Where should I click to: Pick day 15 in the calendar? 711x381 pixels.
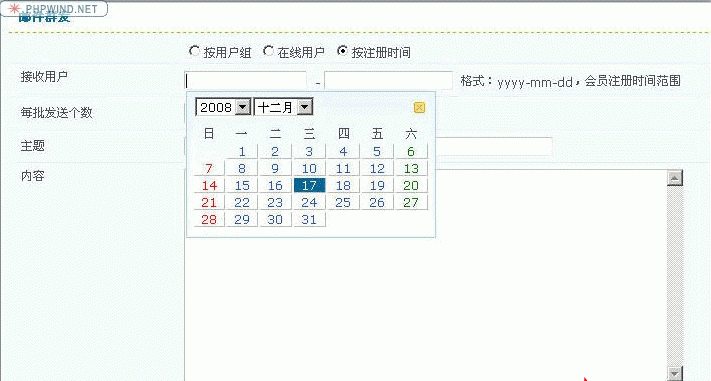[242, 185]
